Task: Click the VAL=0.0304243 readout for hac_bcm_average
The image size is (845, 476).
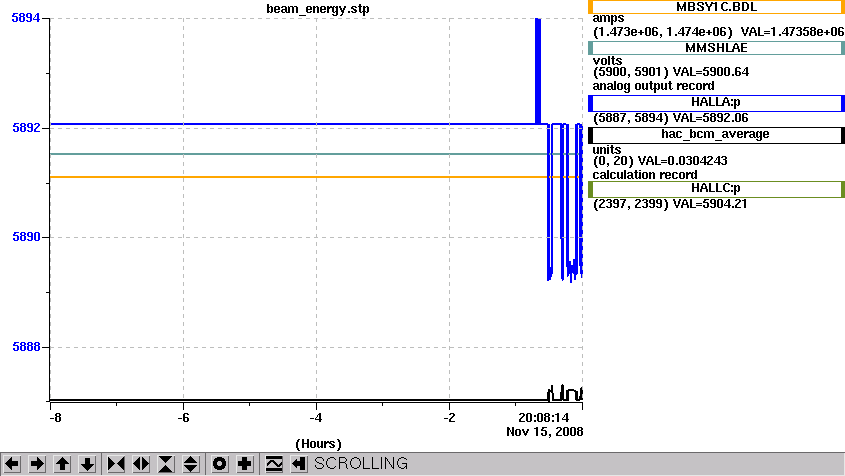Action: coord(683,161)
